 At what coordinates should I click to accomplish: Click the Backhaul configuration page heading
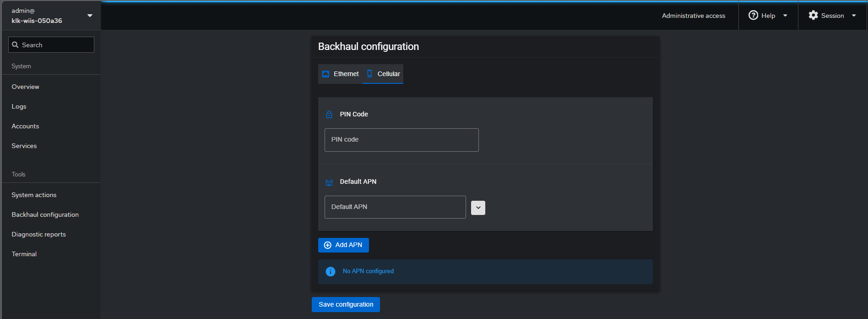pos(369,47)
